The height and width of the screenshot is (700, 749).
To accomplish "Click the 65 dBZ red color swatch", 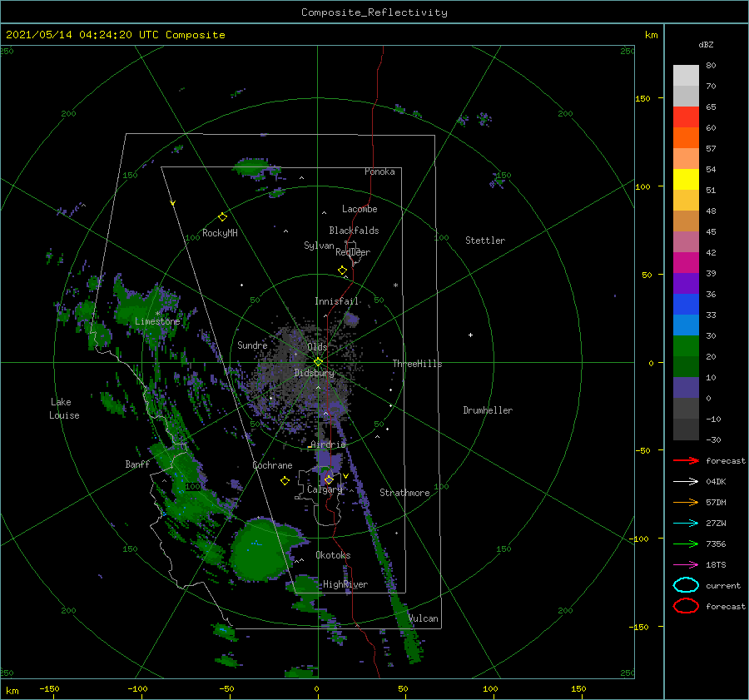I will tap(686, 117).
